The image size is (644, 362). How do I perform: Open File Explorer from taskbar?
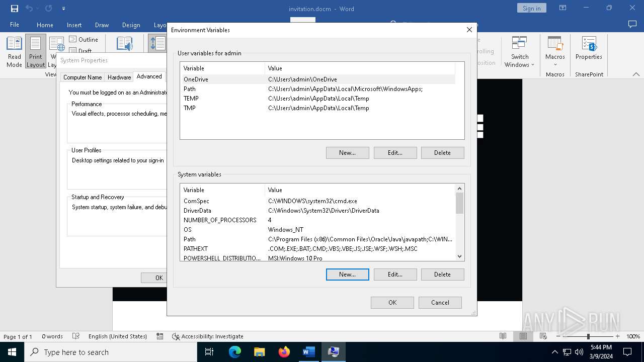tap(260, 352)
